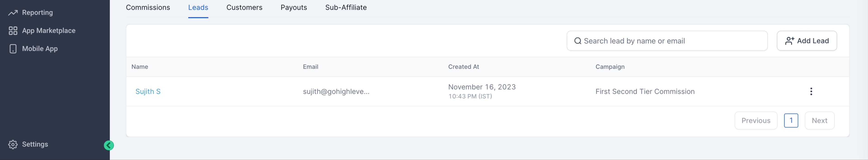Image resolution: width=868 pixels, height=160 pixels.
Task: Select page 1 in the pagination
Action: coord(791,121)
